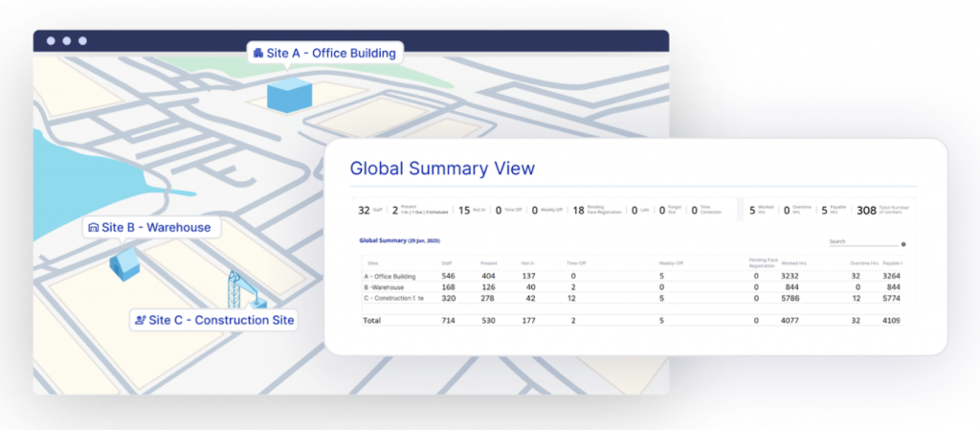The width and height of the screenshot is (980, 430).
Task: Click total worked hours 4077
Action: [791, 320]
